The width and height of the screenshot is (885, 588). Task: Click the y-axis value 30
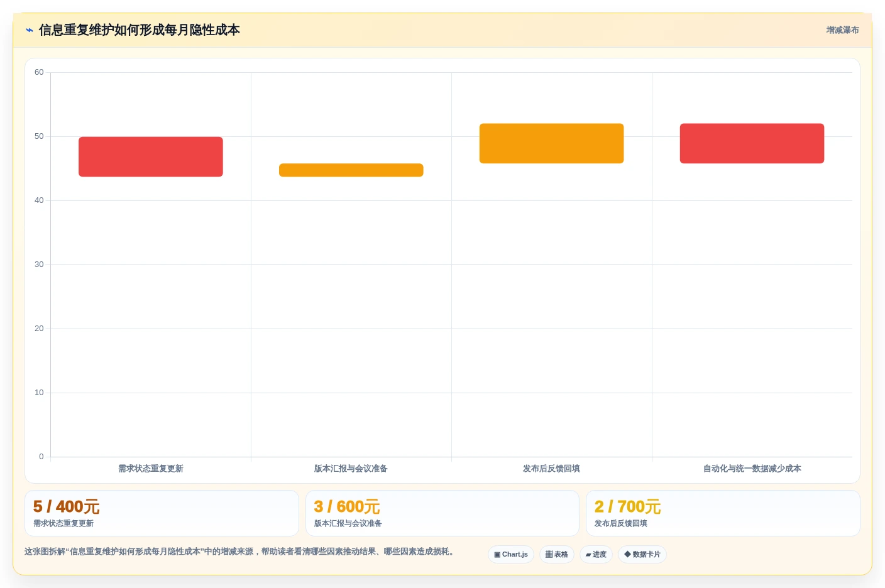click(x=39, y=264)
